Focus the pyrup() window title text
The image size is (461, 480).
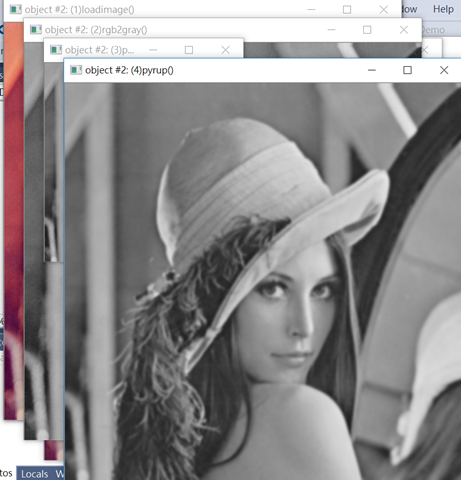[129, 70]
